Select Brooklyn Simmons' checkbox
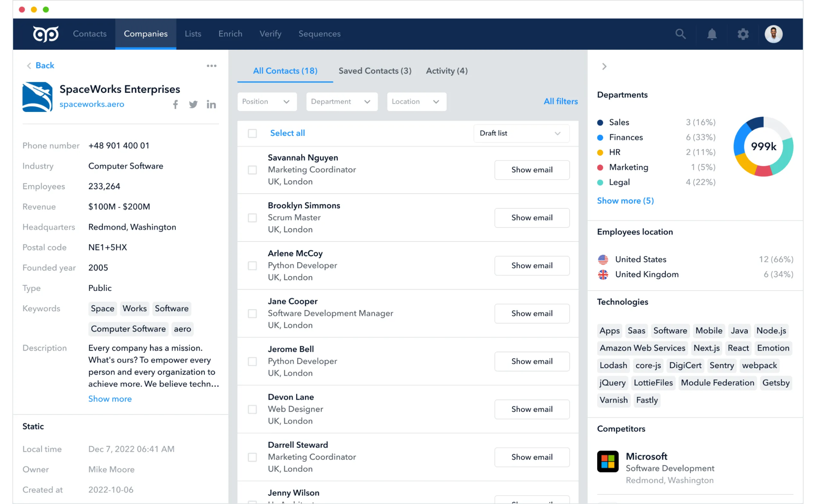This screenshot has height=504, width=816. click(x=252, y=218)
